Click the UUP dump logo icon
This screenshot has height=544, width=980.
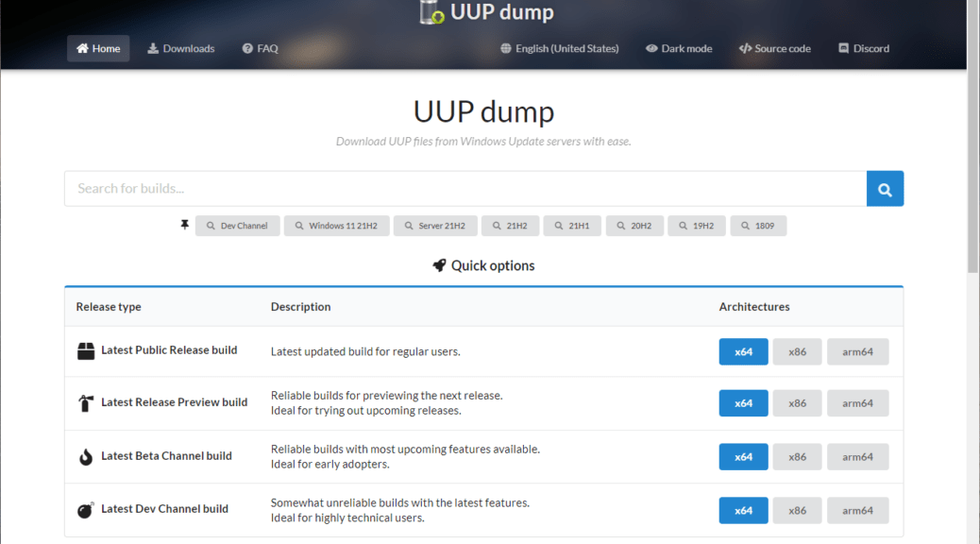coord(432,12)
